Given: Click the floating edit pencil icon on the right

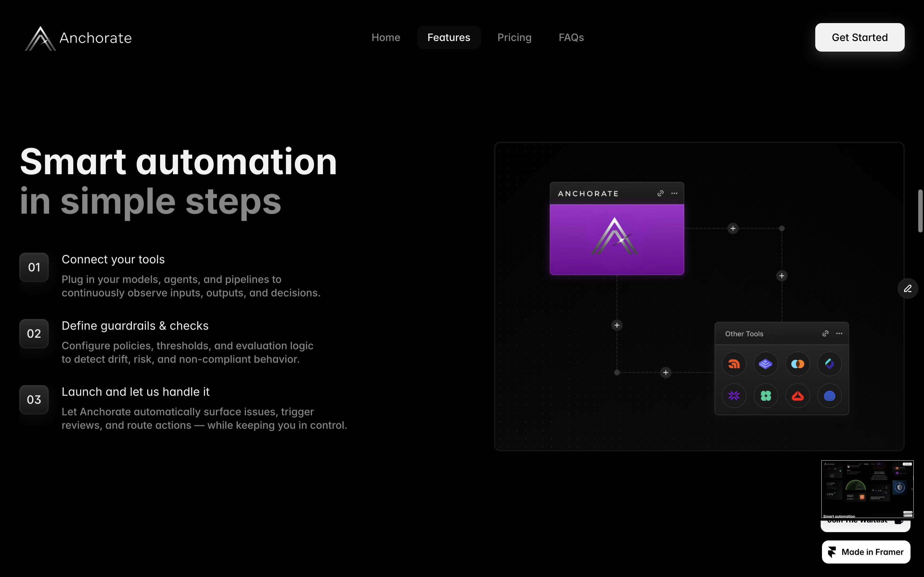Looking at the screenshot, I should [908, 288].
